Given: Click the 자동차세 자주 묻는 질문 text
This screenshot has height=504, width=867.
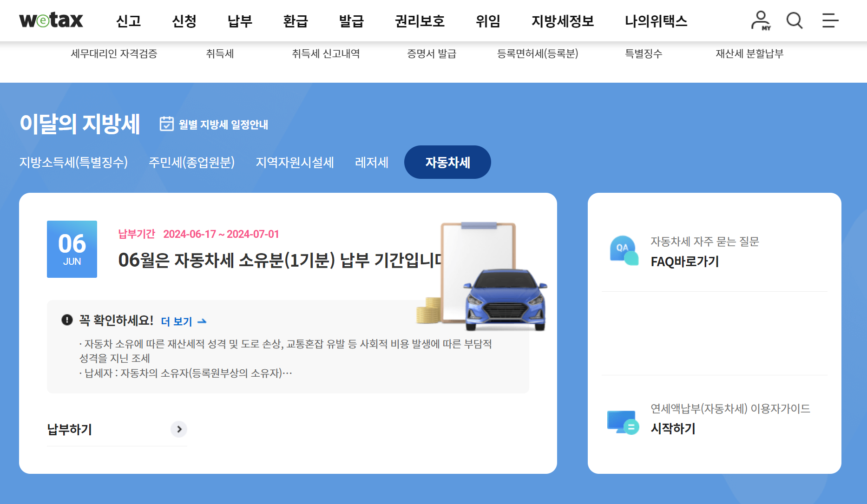Looking at the screenshot, I should [x=704, y=241].
